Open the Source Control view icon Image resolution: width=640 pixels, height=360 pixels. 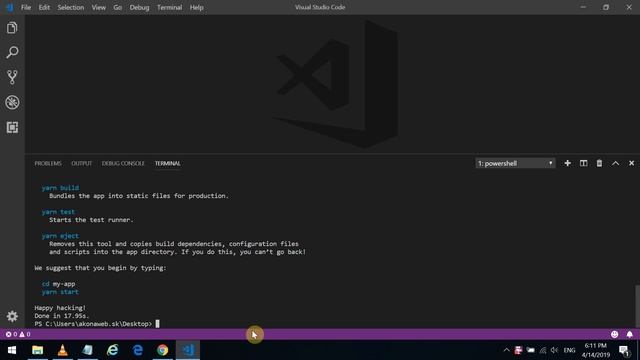(12, 77)
